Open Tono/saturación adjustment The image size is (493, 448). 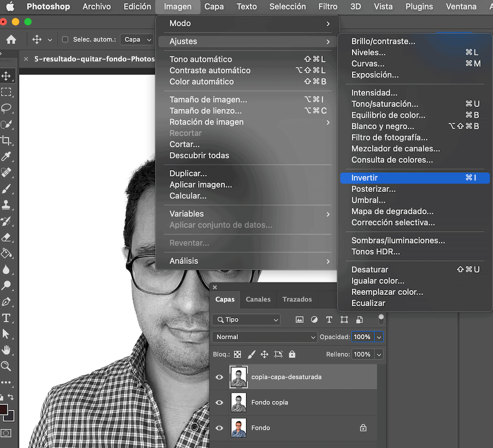415,104
